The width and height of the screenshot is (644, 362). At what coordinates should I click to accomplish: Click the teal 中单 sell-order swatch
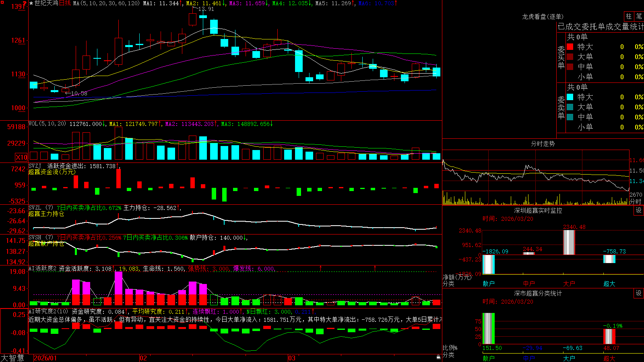pos(570,117)
